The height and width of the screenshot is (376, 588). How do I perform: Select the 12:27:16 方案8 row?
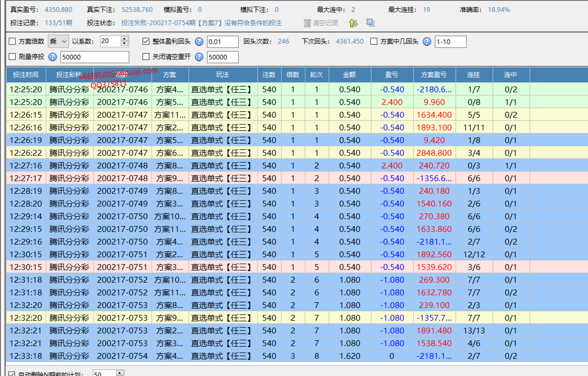(297, 166)
